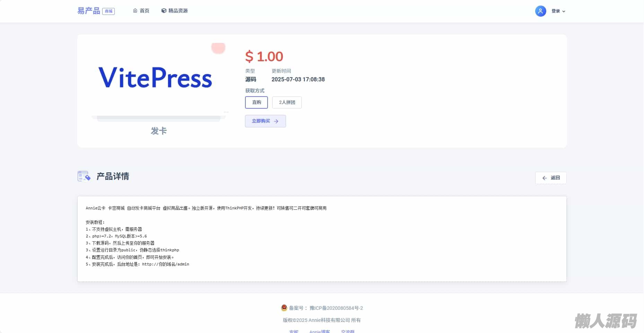Click the 立即购买 buy now button
The height and width of the screenshot is (333, 644).
[x=266, y=121]
